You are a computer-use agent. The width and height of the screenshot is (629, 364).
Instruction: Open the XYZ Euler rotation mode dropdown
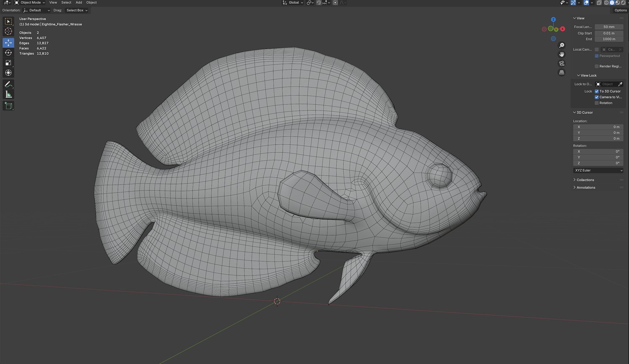(598, 171)
